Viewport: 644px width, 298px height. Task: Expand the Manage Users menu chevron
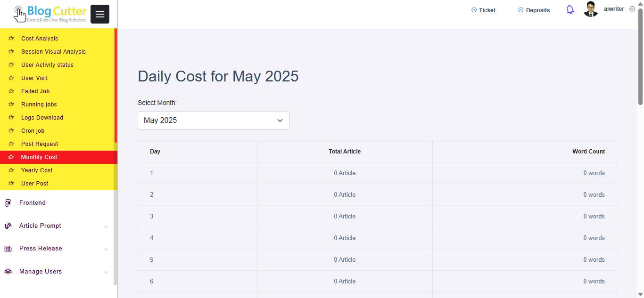(x=106, y=273)
